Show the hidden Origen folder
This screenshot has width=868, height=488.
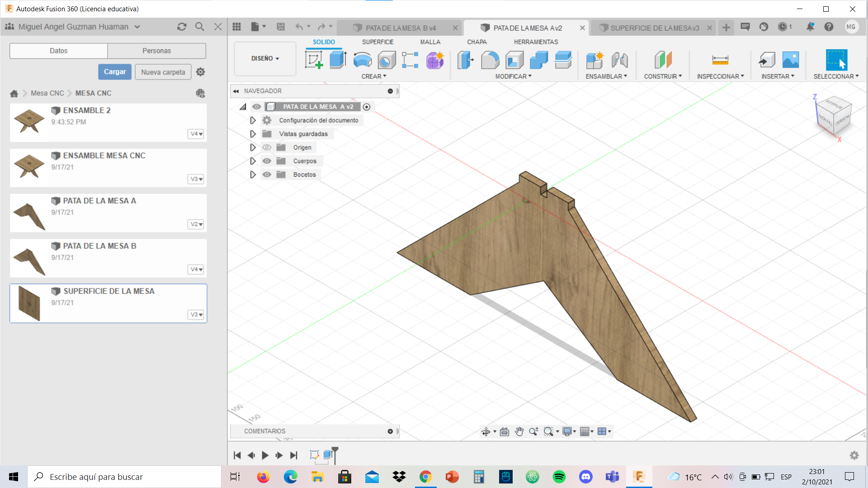267,147
